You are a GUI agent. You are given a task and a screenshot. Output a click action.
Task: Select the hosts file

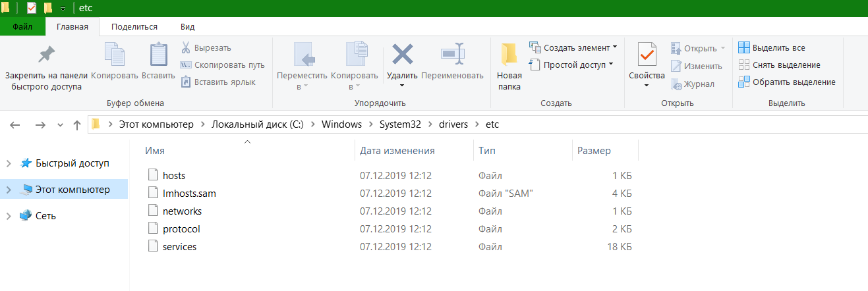pyautogui.click(x=174, y=176)
